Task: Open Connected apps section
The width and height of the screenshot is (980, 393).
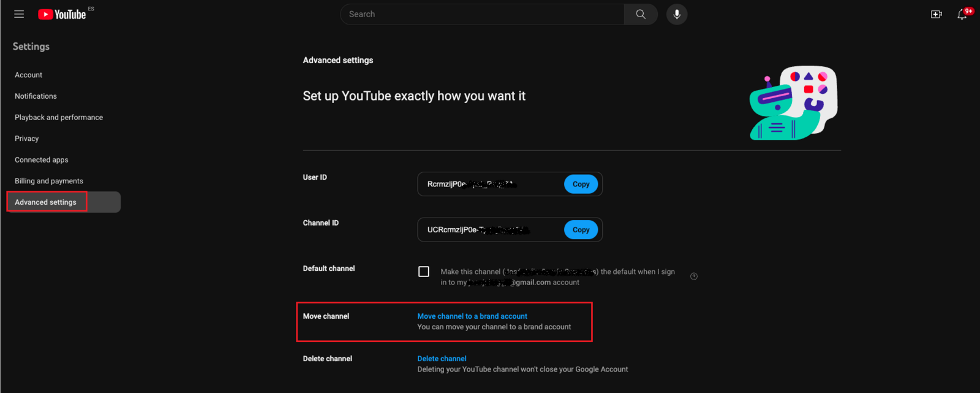Action: (x=42, y=160)
